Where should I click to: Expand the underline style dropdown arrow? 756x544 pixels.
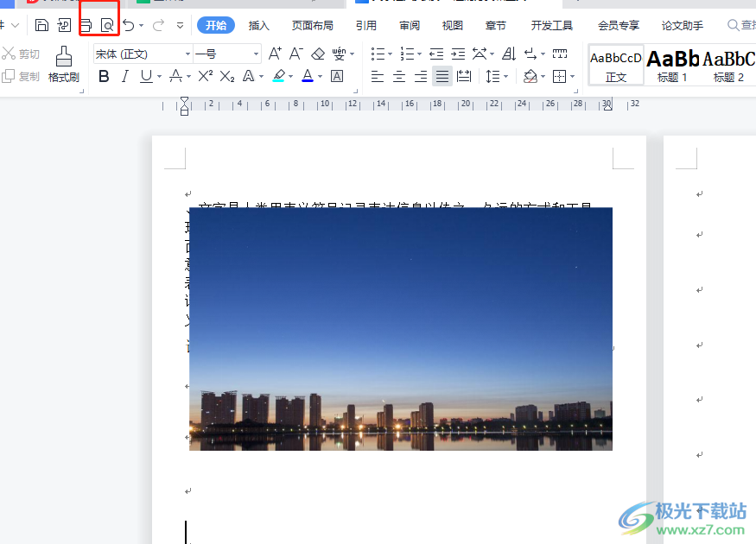coord(159,76)
